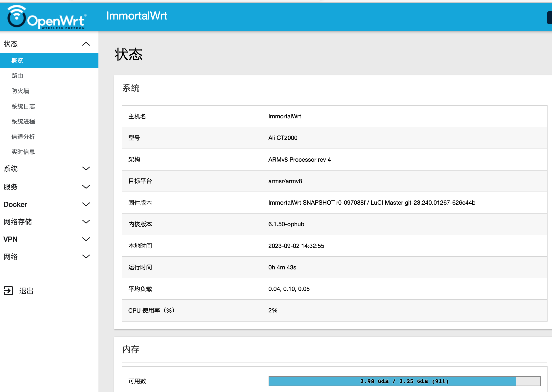
Task: Open the 信道分析 sidebar page
Action: [x=23, y=137]
